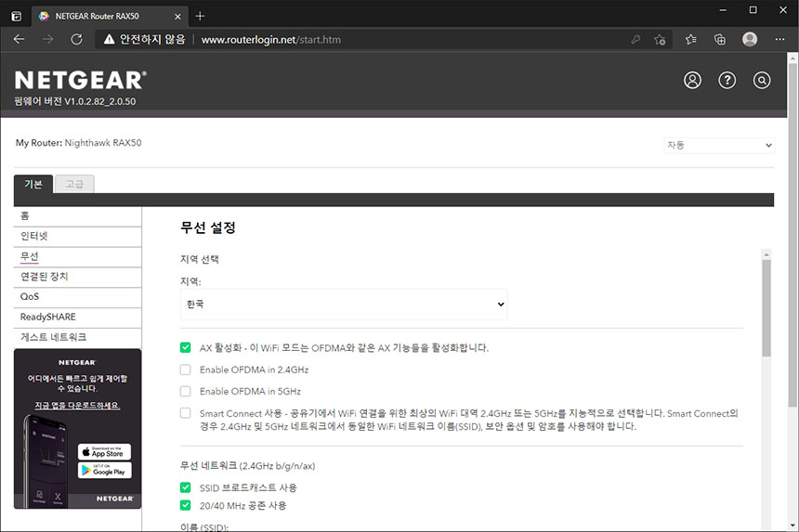Viewport: 799px width, 532px height.
Task: Open the saved password key icon
Action: (635, 39)
